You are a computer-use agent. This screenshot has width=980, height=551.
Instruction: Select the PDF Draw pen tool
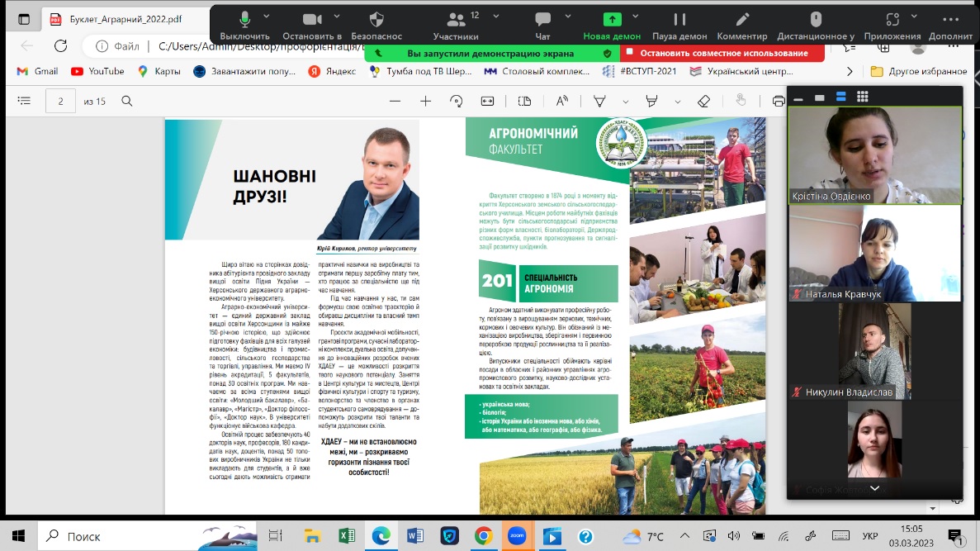point(599,101)
